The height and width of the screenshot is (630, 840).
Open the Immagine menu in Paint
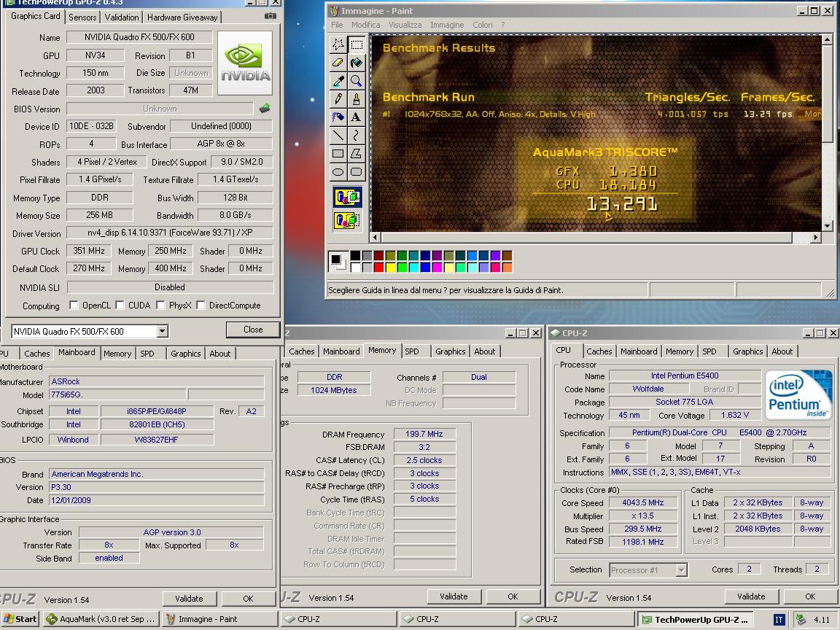coord(447,25)
